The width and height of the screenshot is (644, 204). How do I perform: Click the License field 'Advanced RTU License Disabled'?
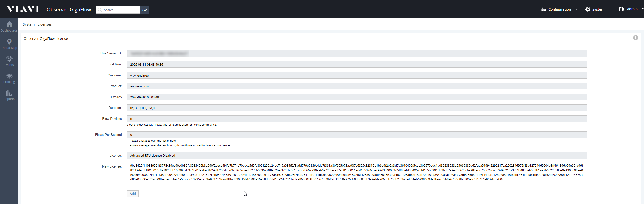pyautogui.click(x=357, y=155)
